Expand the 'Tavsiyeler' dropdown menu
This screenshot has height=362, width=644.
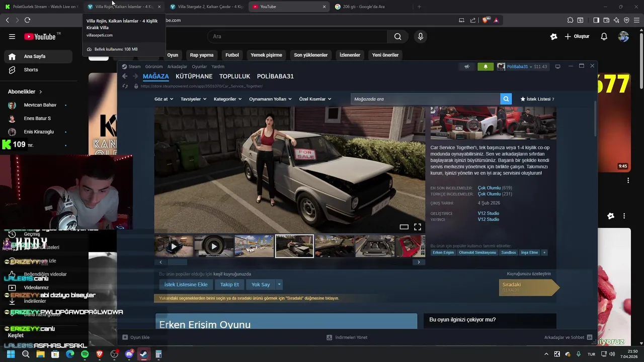pyautogui.click(x=193, y=99)
